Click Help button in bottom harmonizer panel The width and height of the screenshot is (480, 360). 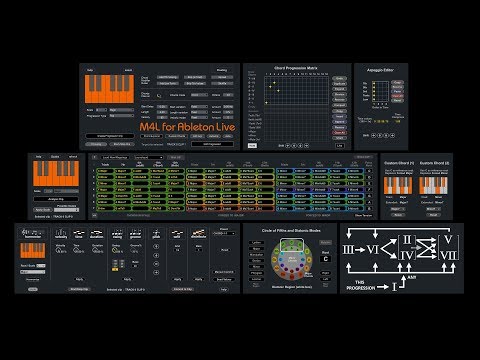pyautogui.click(x=224, y=289)
